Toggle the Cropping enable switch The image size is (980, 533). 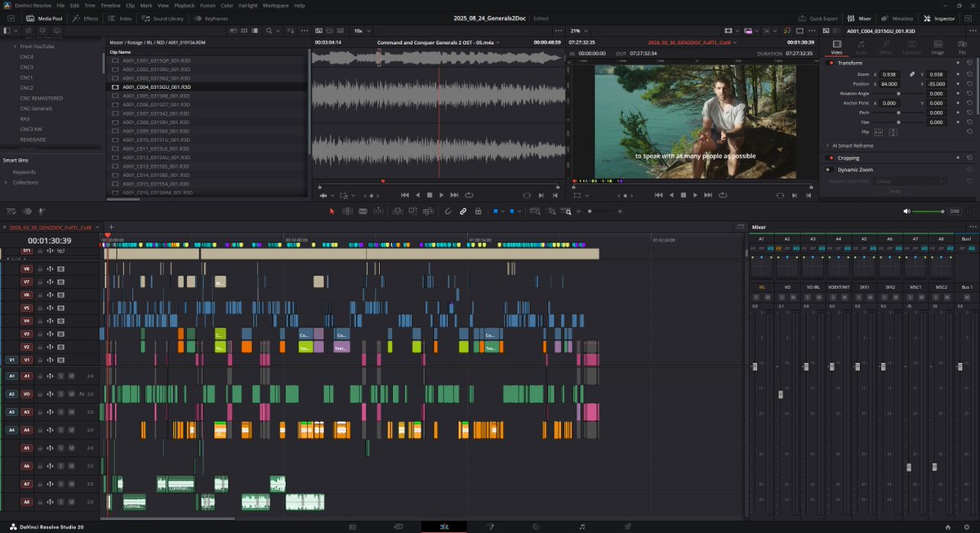tap(830, 158)
